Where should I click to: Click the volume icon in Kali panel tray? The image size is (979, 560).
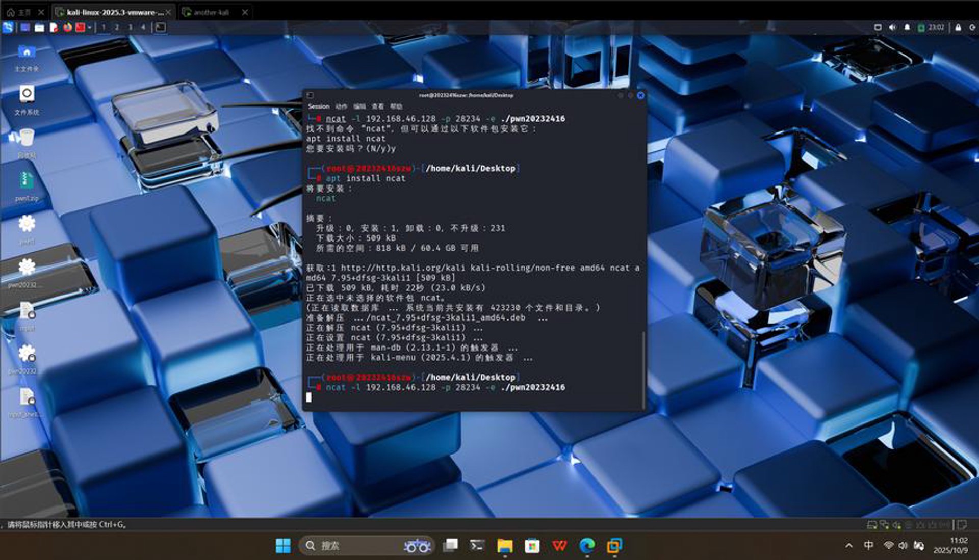point(892,28)
